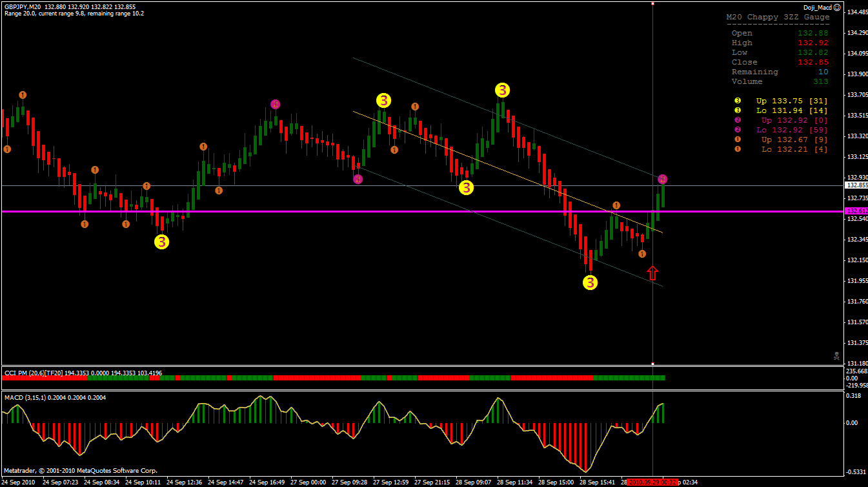Screen dimensions: 868x487
Task: Click the yellow 3 icon beside Up 133.75
Action: click(738, 101)
